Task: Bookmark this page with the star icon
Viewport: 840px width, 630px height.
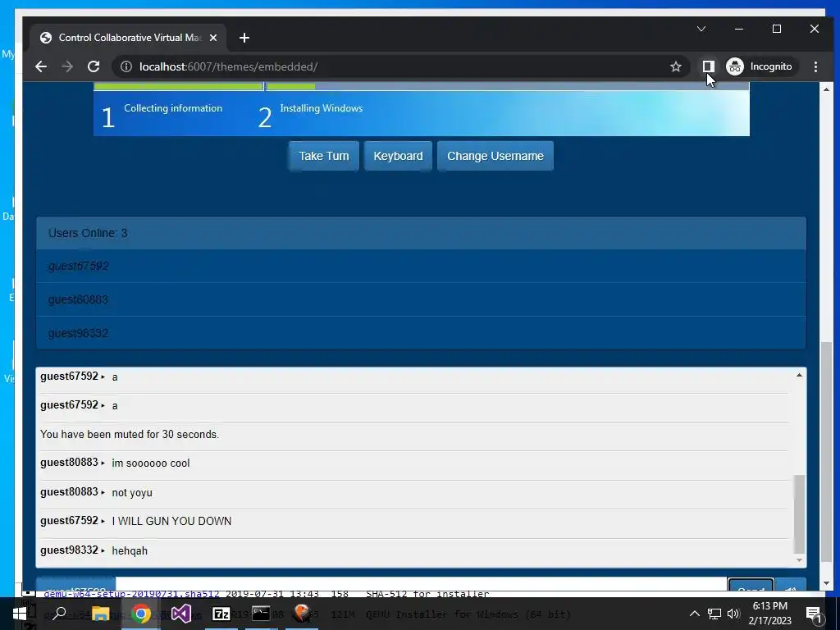Action: click(676, 66)
